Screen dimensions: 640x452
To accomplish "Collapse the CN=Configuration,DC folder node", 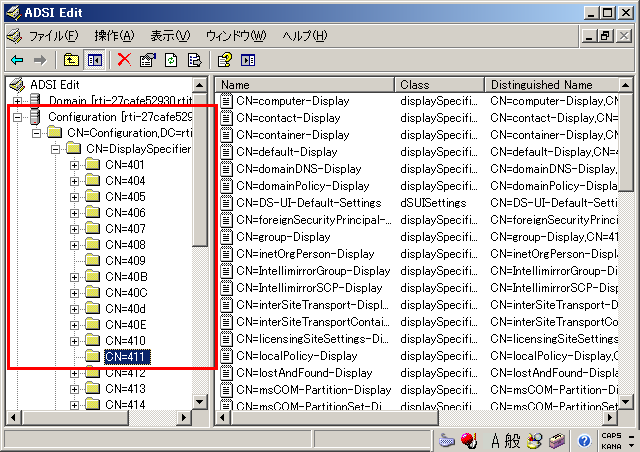I will 36,133.
